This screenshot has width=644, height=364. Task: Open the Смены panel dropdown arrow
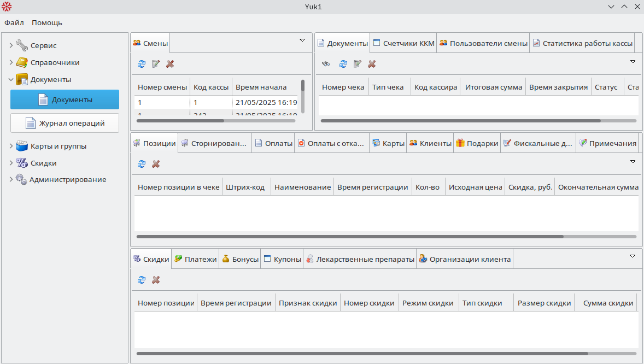tap(302, 40)
